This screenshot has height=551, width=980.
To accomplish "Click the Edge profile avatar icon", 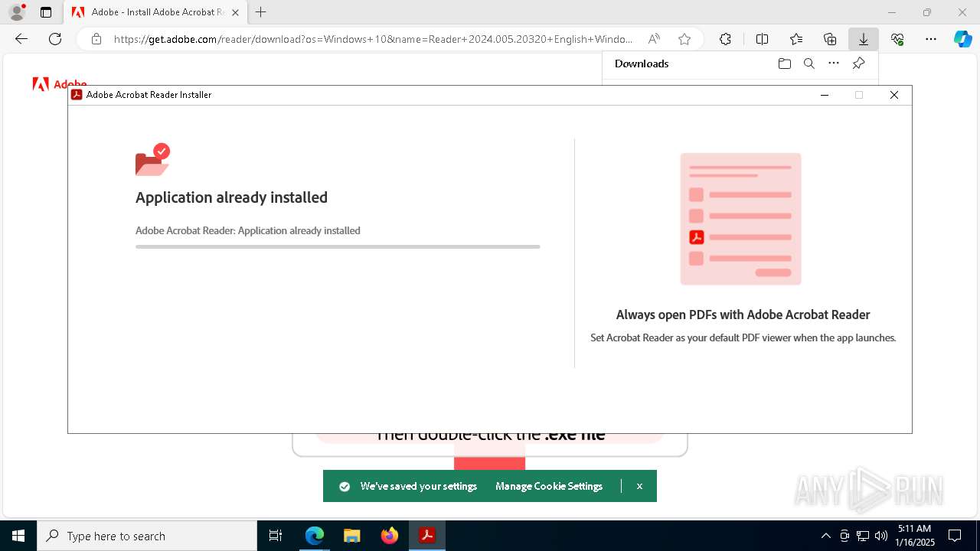I will [17, 12].
